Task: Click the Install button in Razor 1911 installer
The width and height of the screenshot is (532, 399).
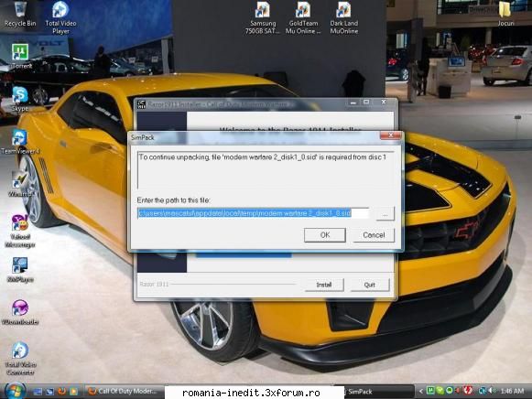Action: (x=324, y=285)
